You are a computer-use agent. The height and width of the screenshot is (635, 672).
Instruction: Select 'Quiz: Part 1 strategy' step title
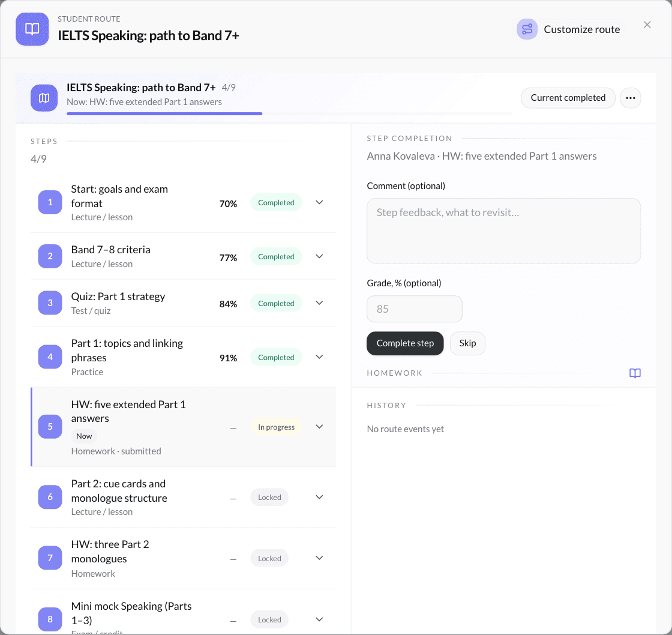[x=118, y=296]
